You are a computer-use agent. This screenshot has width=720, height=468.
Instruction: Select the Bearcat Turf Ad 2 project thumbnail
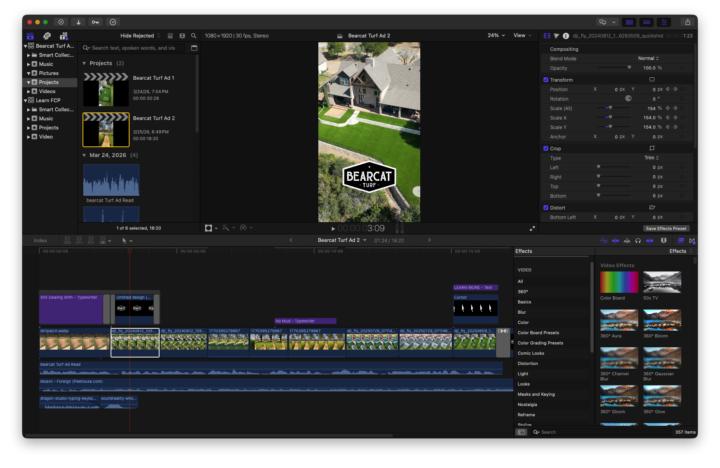[x=106, y=130]
